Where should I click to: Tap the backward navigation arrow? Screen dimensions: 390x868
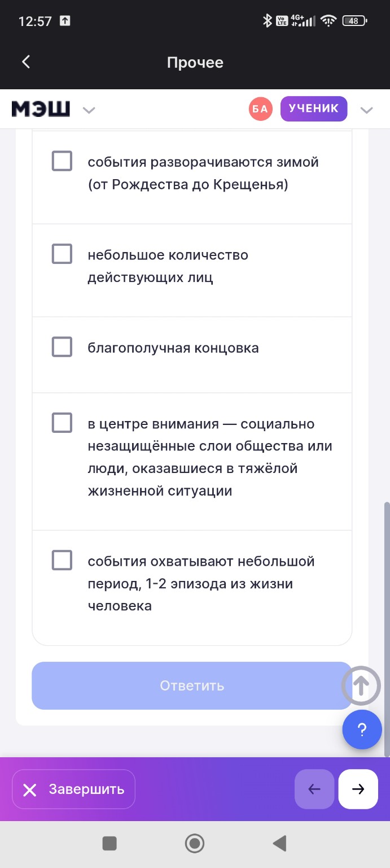tap(314, 789)
